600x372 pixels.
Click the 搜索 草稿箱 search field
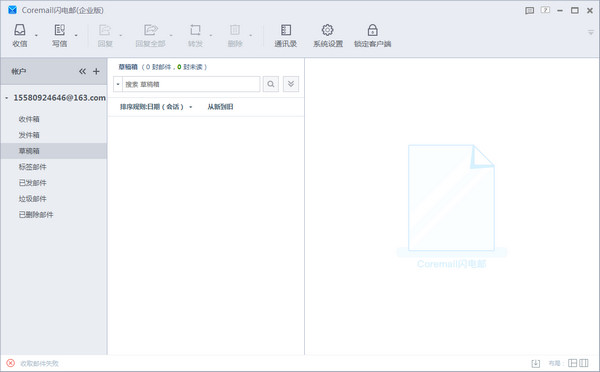191,84
